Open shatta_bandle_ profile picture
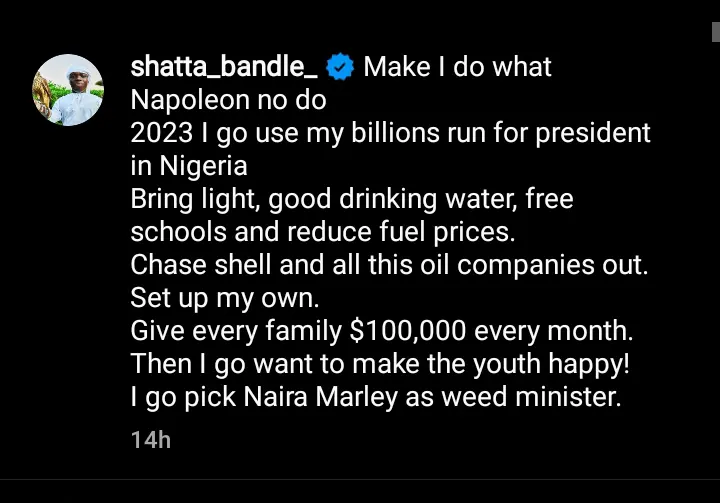 coord(68,90)
